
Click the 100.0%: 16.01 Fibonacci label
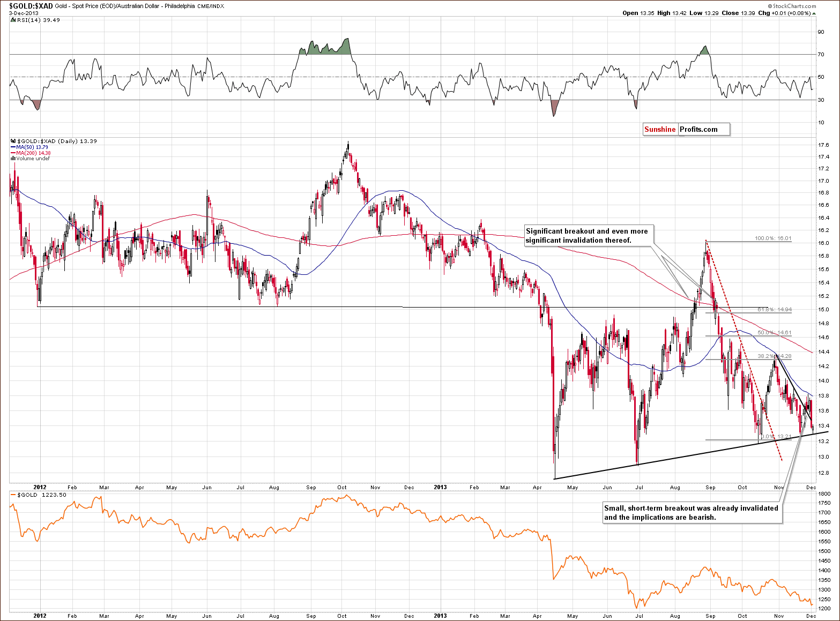pos(773,238)
